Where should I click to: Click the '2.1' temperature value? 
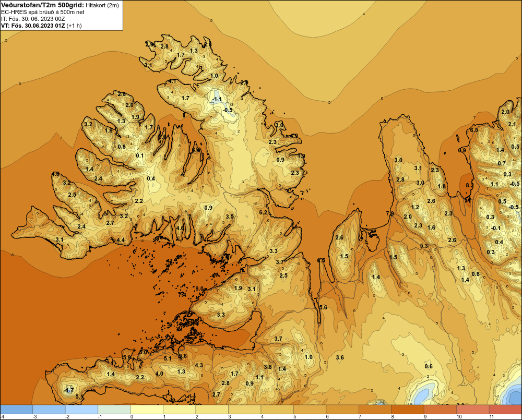pyautogui.click(x=512, y=125)
